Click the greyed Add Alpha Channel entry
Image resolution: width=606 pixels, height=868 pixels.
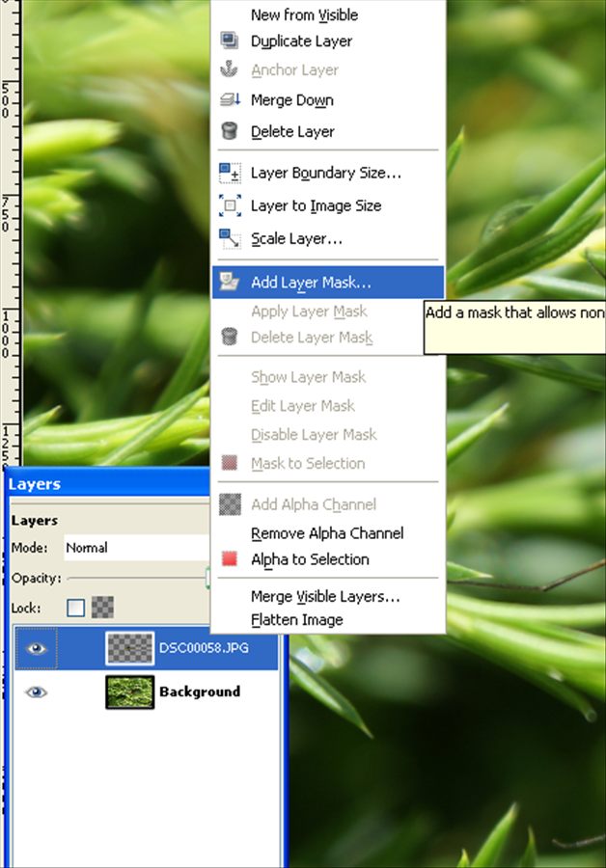(x=313, y=504)
